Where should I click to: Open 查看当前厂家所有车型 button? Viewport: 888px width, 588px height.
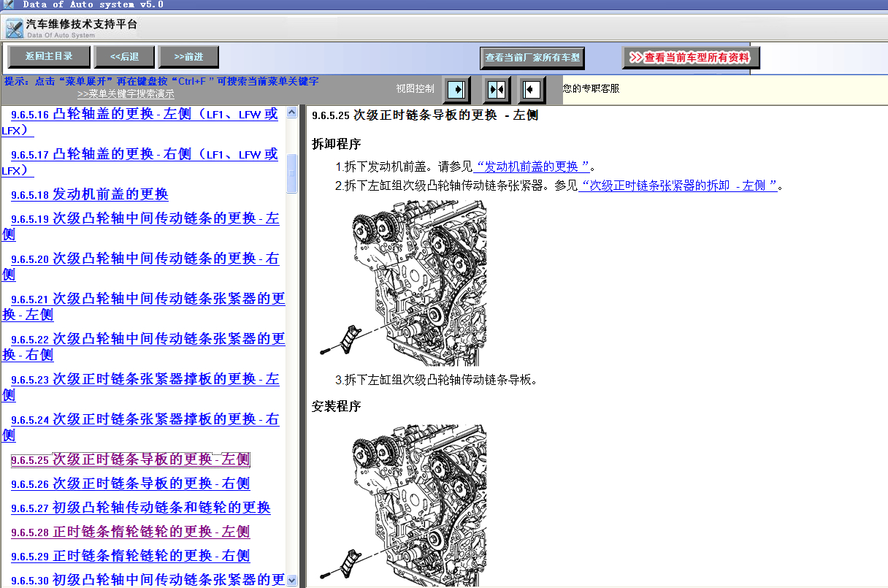pos(532,58)
